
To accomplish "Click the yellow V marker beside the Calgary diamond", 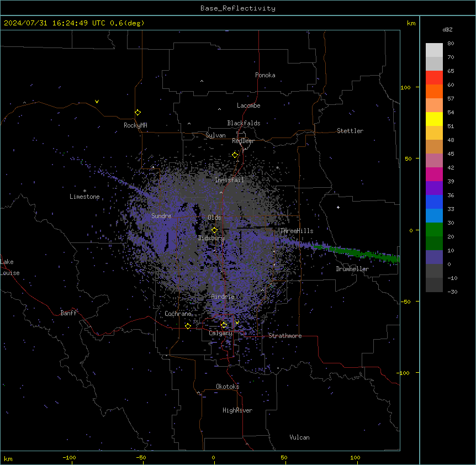I will coord(237,323).
